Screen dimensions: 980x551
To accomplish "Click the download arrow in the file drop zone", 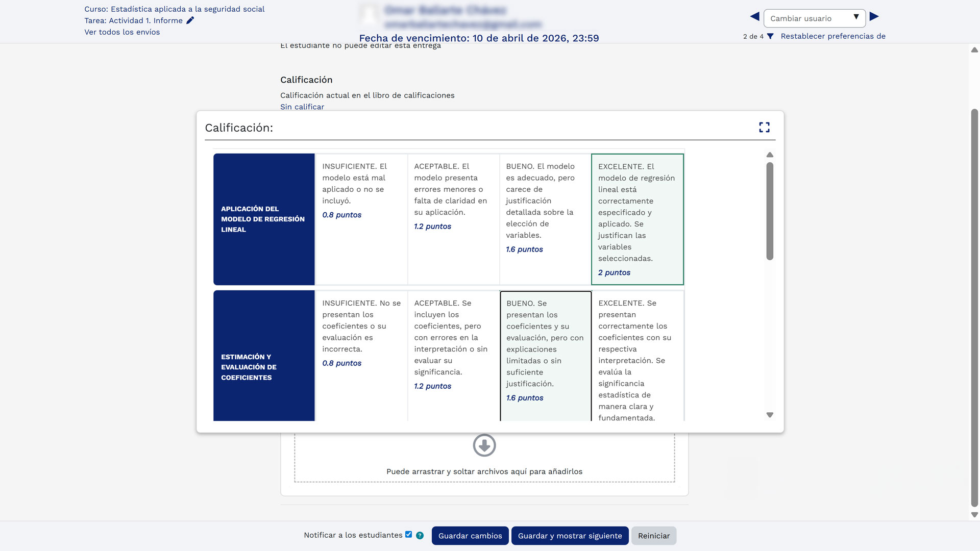I will click(x=484, y=445).
